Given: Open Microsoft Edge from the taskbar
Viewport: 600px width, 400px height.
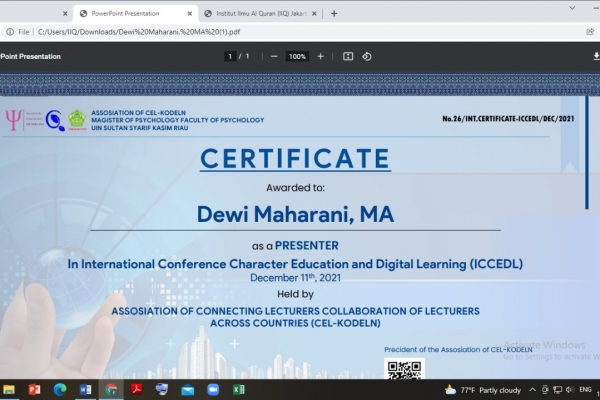Looking at the screenshot, I should click(x=60, y=390).
